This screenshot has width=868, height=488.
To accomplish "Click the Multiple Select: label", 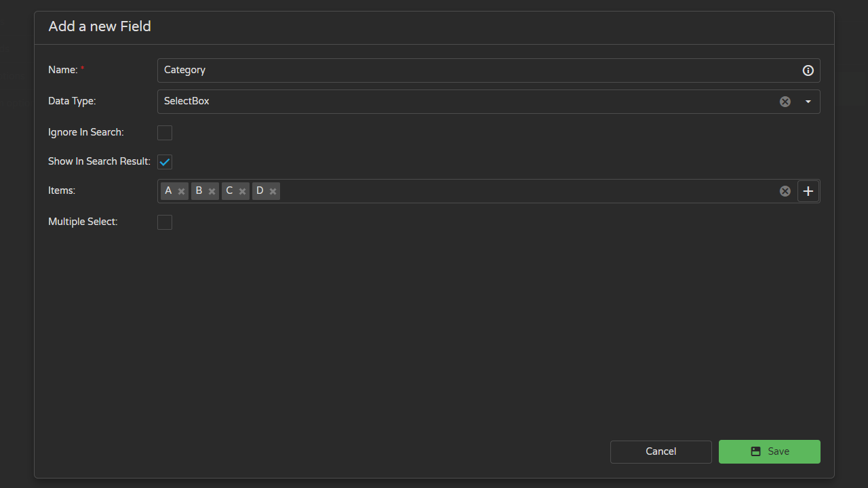I will (83, 222).
